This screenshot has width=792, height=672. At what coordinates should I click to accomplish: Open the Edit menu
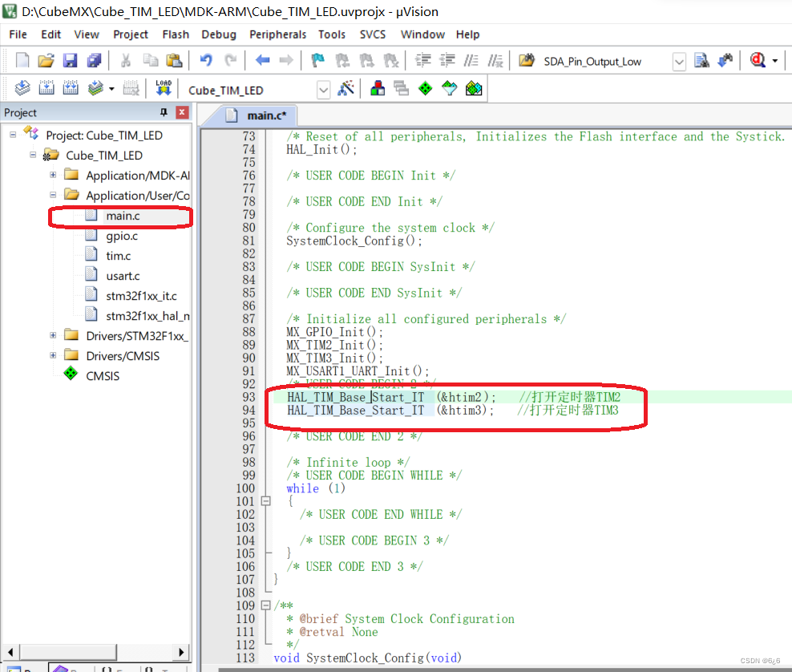click(x=51, y=34)
